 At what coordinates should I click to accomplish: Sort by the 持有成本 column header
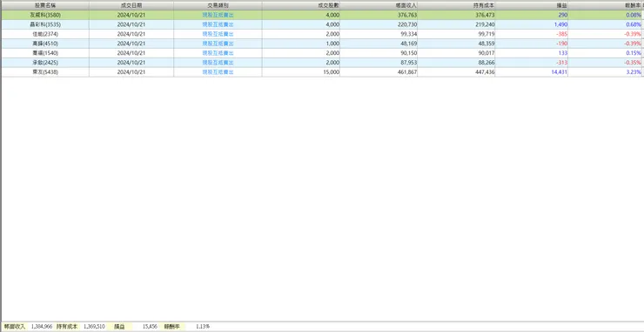click(456, 6)
